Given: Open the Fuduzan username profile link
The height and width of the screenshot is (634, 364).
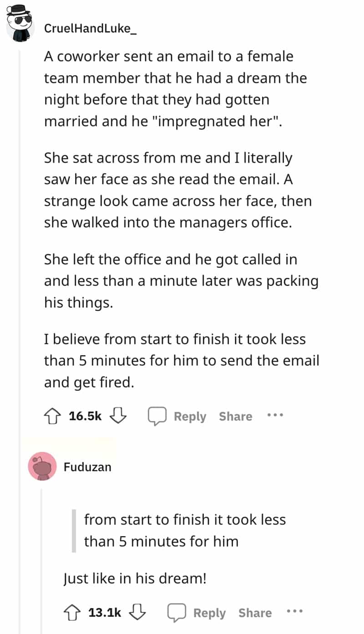Looking at the screenshot, I should 87,467.
